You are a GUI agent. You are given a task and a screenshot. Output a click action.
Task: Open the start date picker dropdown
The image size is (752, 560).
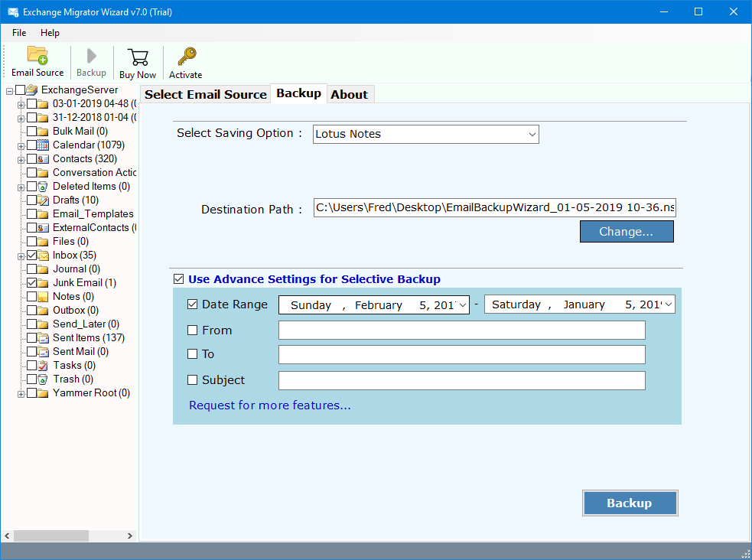coord(463,305)
